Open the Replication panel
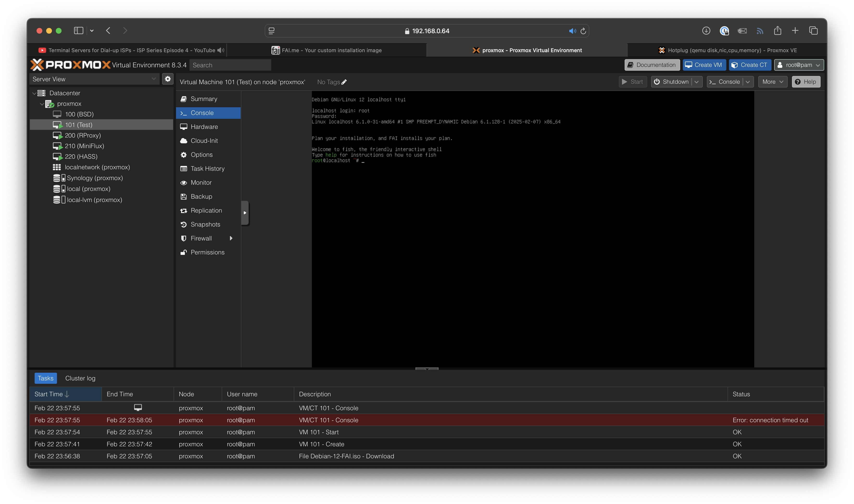The width and height of the screenshot is (854, 504). tap(208, 210)
